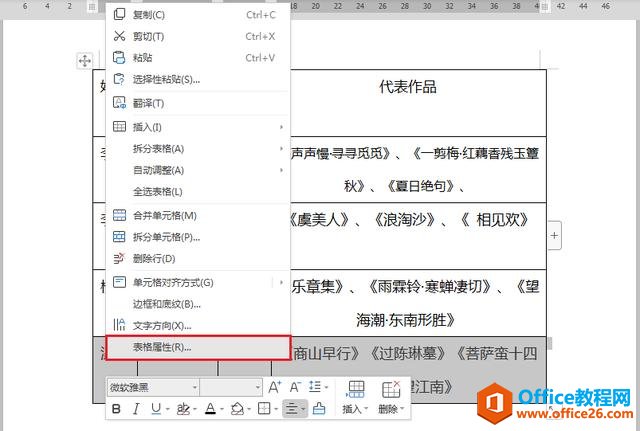Click the 代表作品 header cell
Image resolution: width=640 pixels, height=431 pixels.
408,87
